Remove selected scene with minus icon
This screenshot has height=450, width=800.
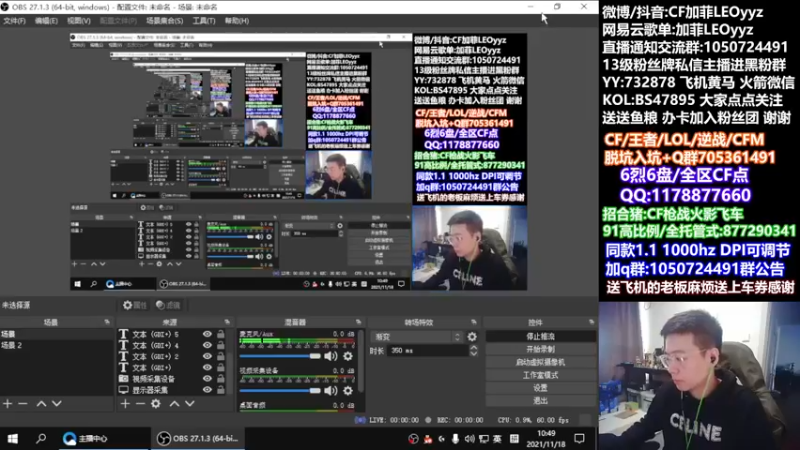click(23, 404)
